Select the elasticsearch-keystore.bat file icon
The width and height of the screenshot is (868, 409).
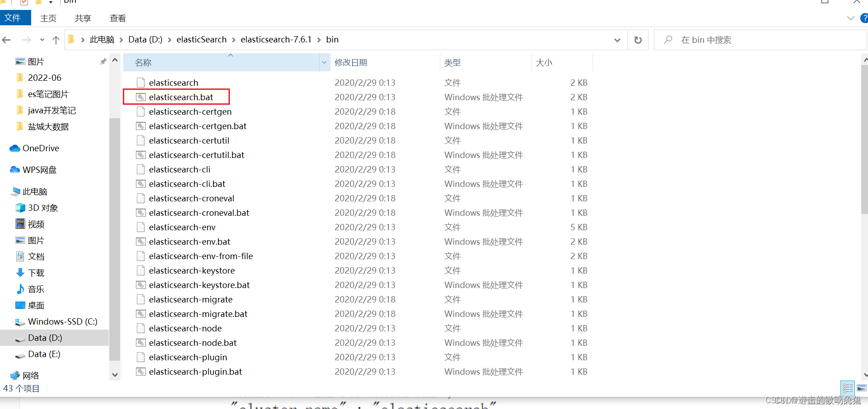[x=141, y=285]
